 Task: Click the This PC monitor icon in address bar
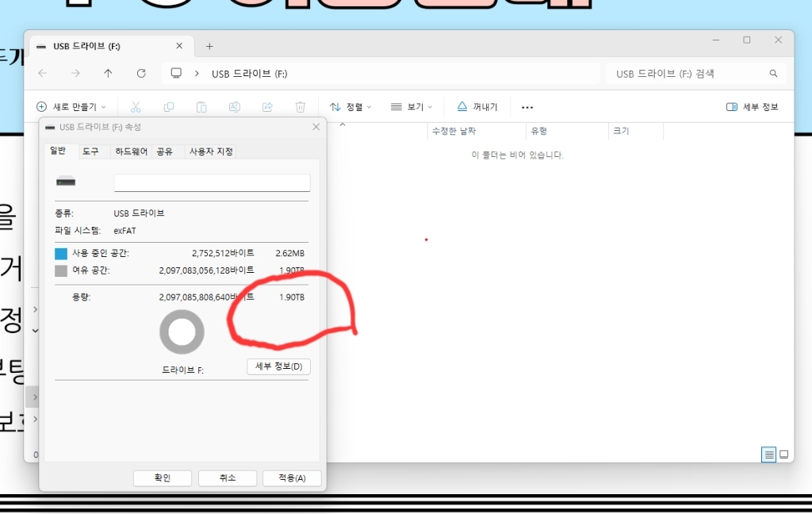(176, 74)
